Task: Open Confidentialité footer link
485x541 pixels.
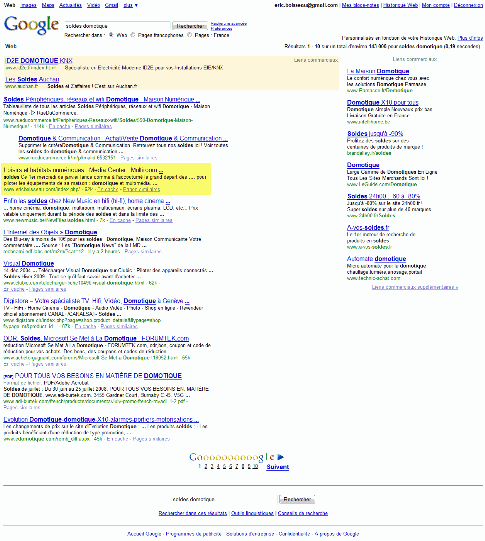Action: (x=294, y=534)
